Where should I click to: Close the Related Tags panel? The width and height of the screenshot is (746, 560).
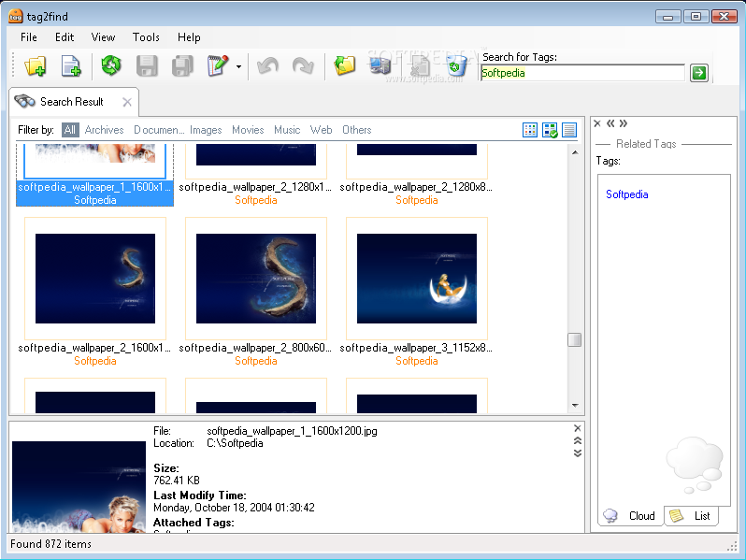coord(597,123)
